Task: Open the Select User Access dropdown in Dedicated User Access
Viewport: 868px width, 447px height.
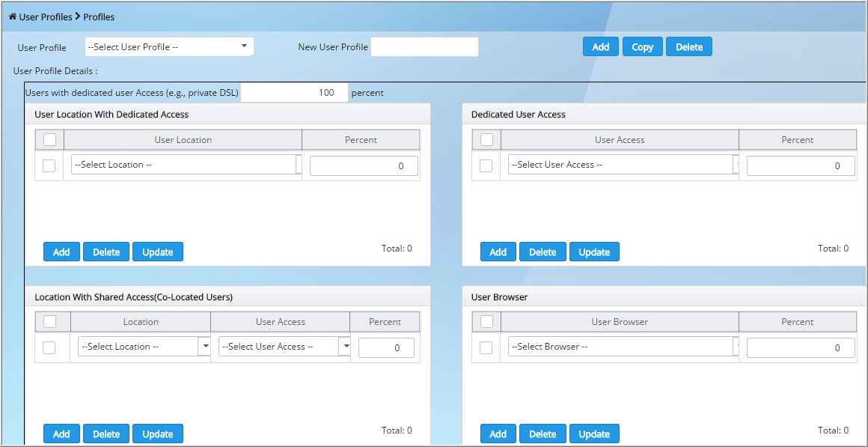Action: 623,165
